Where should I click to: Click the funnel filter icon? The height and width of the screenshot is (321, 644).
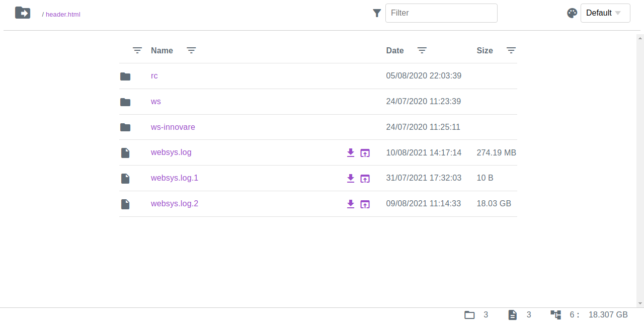point(377,13)
